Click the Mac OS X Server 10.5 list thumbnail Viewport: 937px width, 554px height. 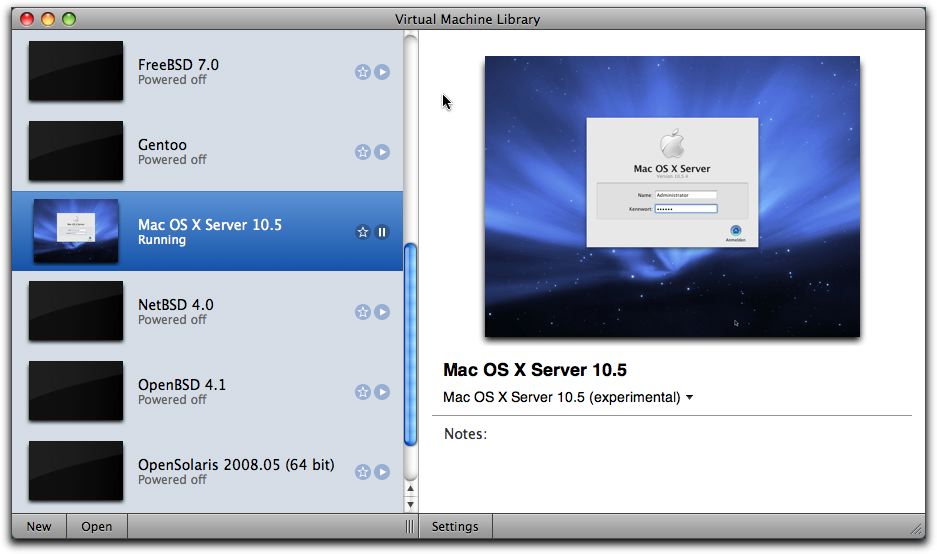coord(76,231)
